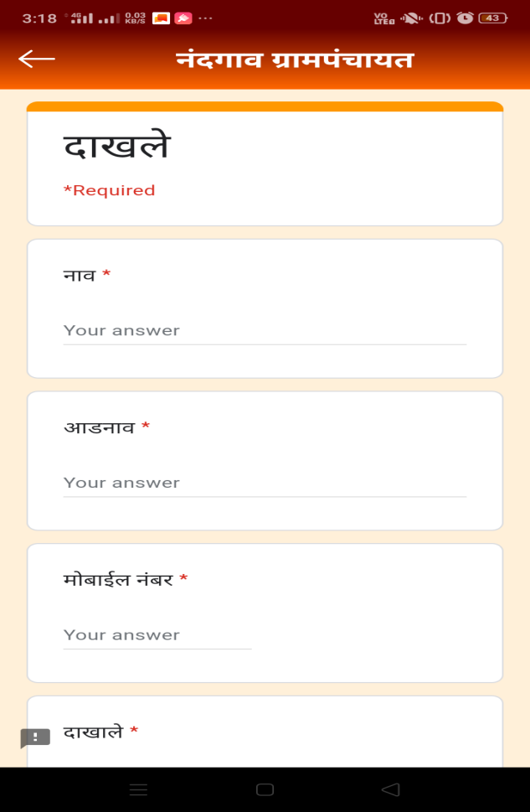Tap the vibrate status icon
The width and height of the screenshot is (530, 812).
pyautogui.click(x=439, y=18)
